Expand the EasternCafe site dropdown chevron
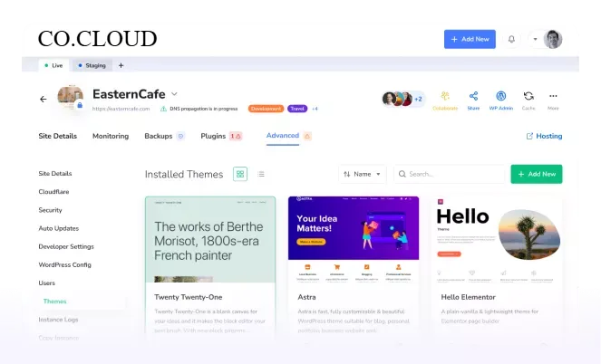This screenshot has height=364, width=601. (175, 93)
